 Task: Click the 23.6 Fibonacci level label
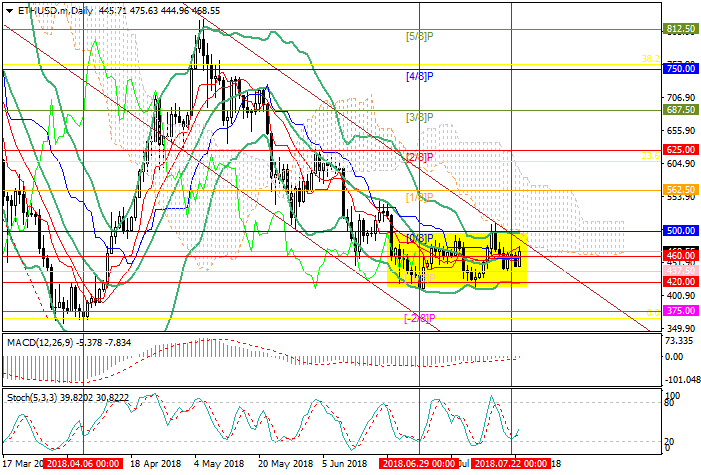pyautogui.click(x=650, y=156)
